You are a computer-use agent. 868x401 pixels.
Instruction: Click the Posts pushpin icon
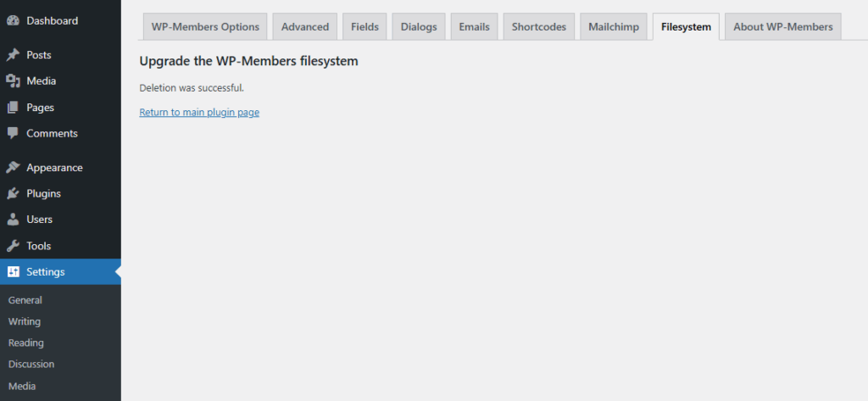click(x=13, y=55)
